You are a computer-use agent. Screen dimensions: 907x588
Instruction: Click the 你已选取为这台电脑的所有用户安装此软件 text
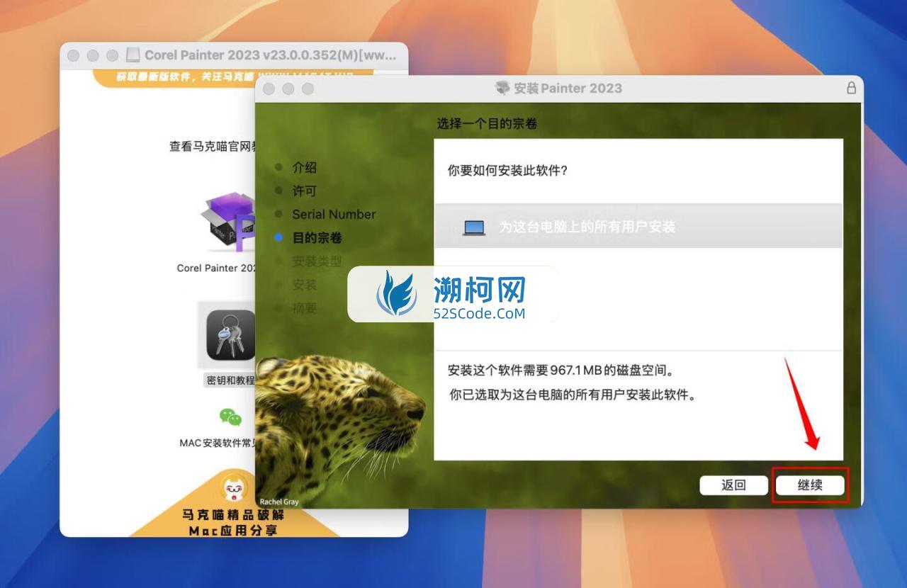pos(573,395)
